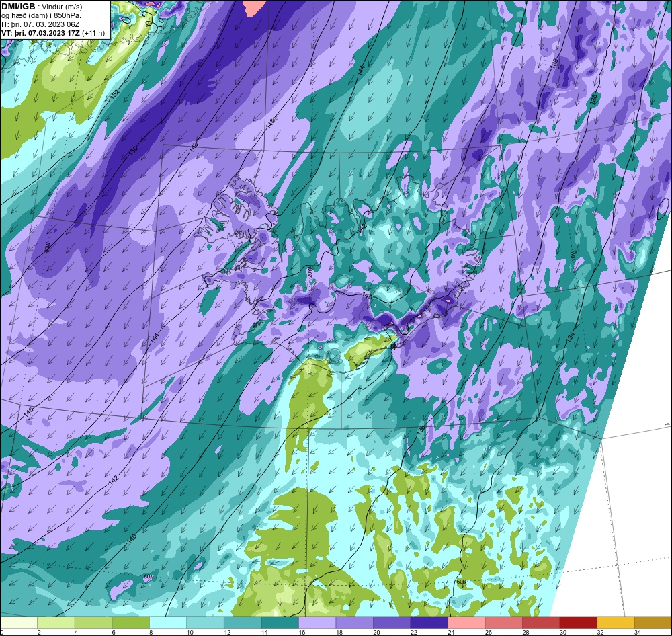Click the light pink 24–26 m/s legend swatch
Viewport: 672px width, 636px height.
tap(466, 623)
